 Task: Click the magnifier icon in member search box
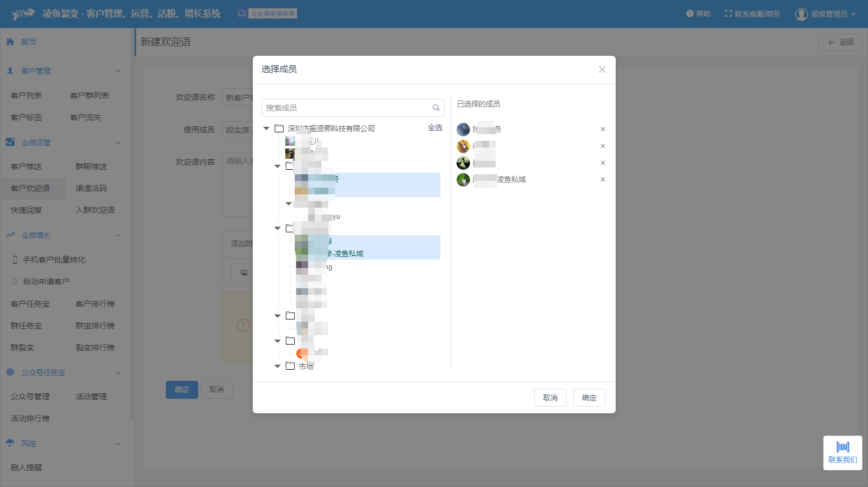point(436,108)
